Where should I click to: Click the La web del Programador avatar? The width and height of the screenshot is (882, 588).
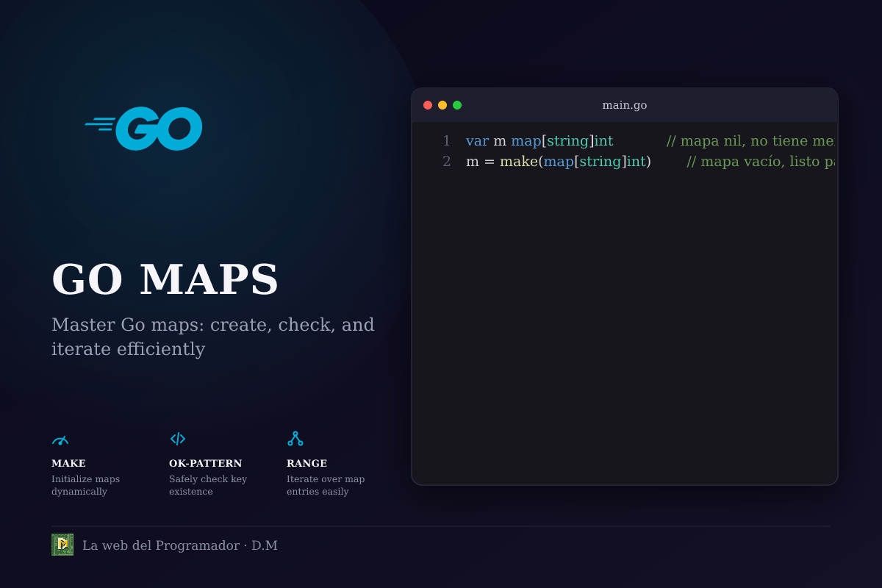(62, 545)
